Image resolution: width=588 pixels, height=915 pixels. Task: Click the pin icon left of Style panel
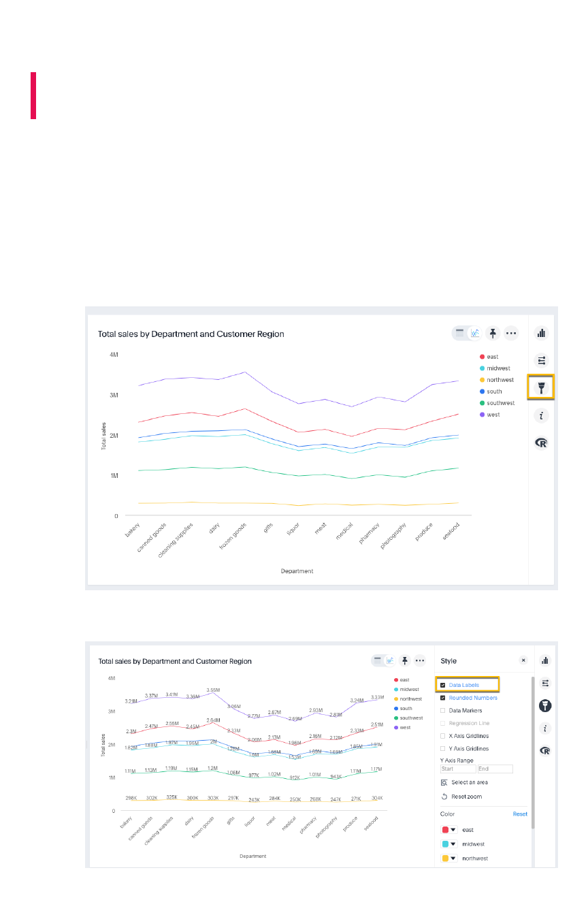click(405, 660)
